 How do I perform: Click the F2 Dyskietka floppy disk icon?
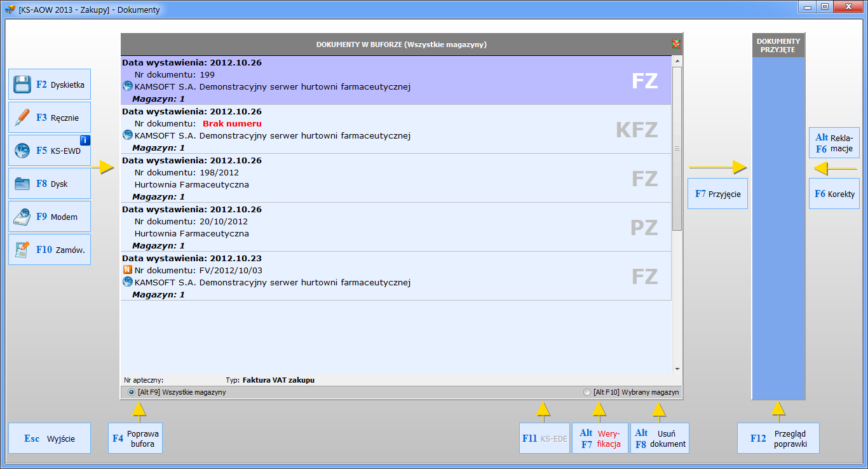tap(23, 85)
